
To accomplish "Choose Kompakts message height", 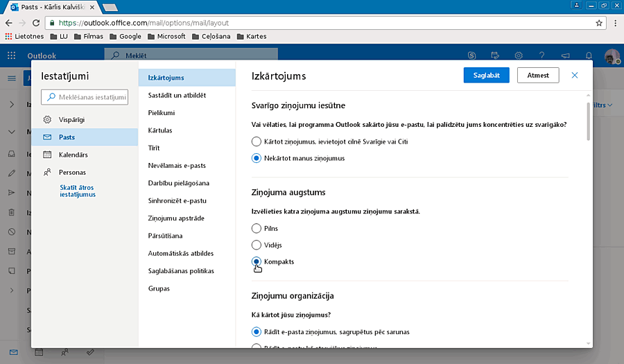I will pyautogui.click(x=257, y=262).
